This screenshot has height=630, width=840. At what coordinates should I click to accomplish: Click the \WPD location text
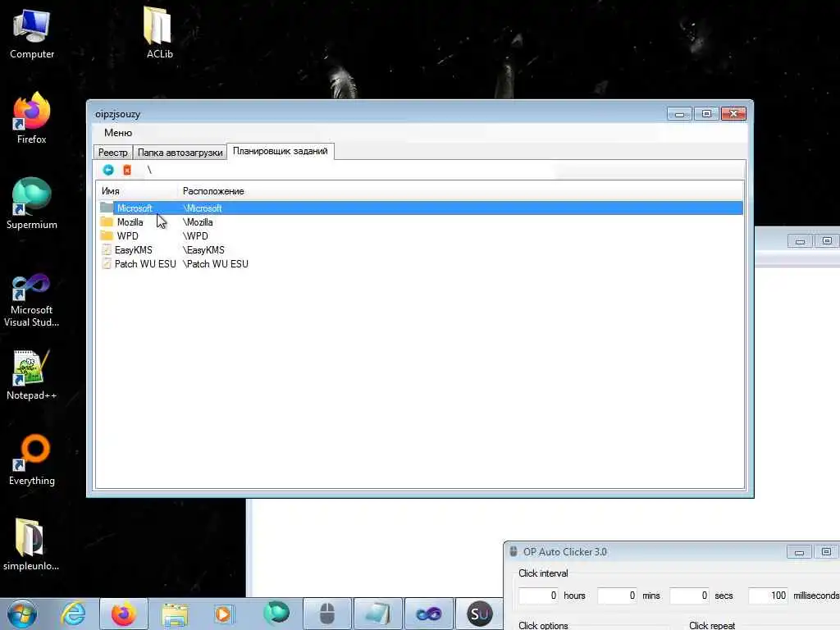pyautogui.click(x=195, y=235)
